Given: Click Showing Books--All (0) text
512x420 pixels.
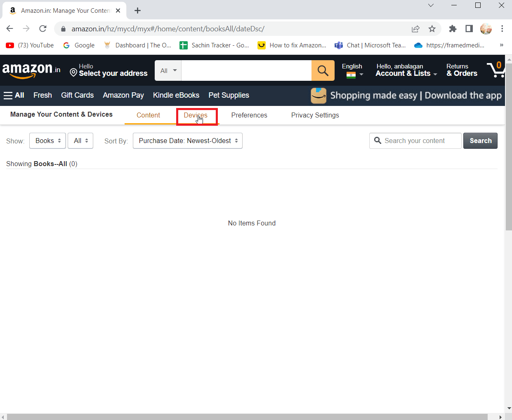Looking at the screenshot, I should tap(42, 164).
